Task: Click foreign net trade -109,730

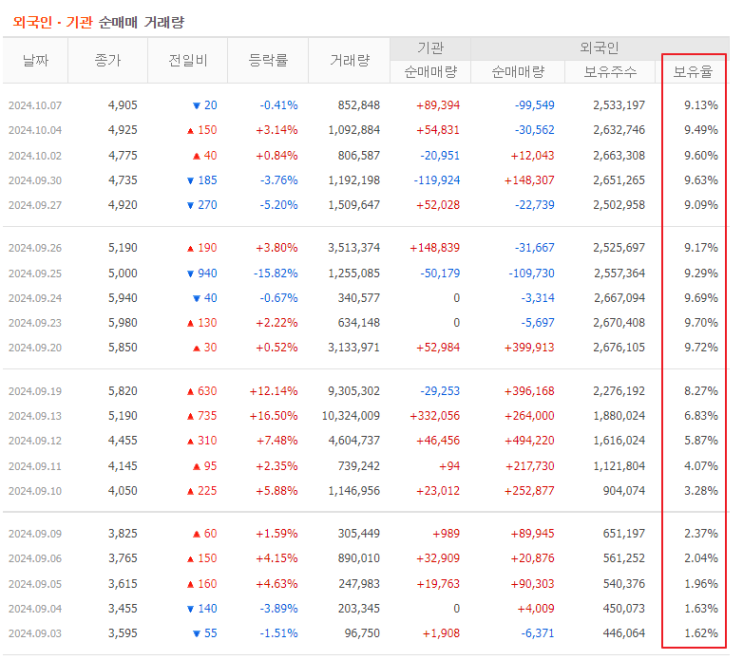Action: [532, 273]
